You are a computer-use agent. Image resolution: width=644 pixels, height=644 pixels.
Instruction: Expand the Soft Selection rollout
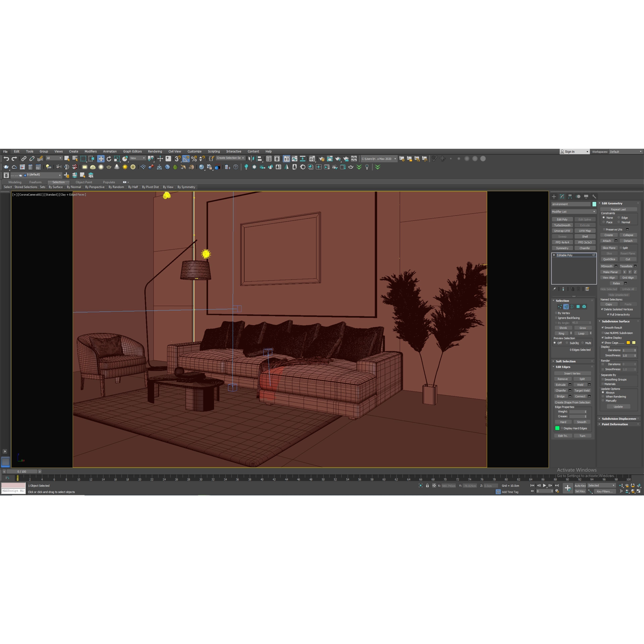pos(566,361)
